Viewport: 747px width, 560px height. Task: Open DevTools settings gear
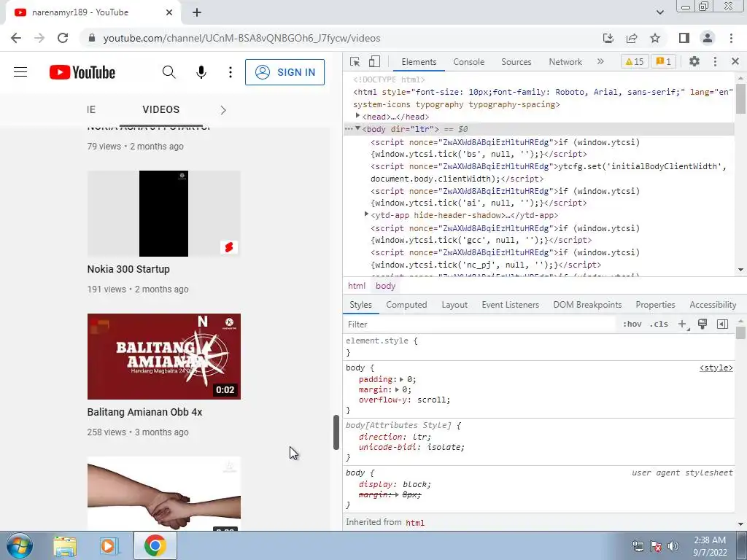pos(694,61)
